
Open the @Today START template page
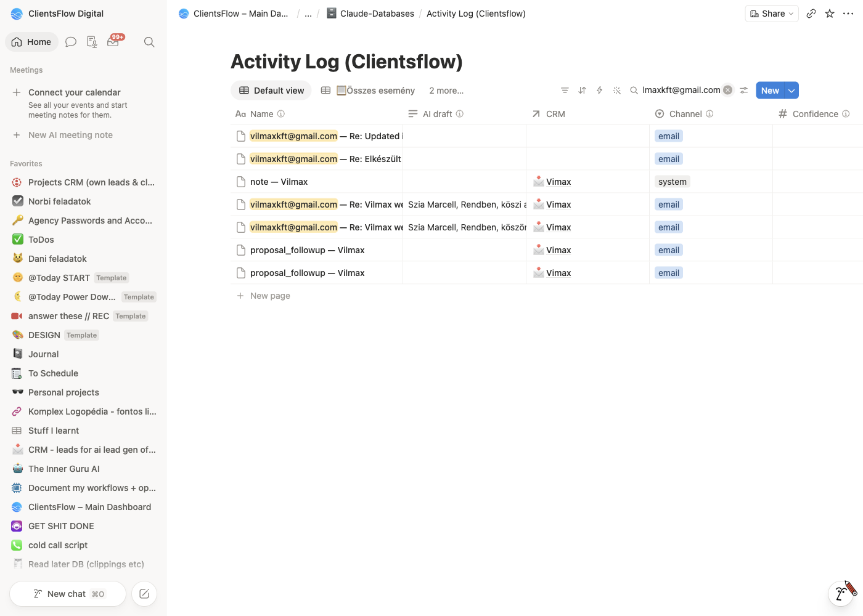tap(84, 278)
